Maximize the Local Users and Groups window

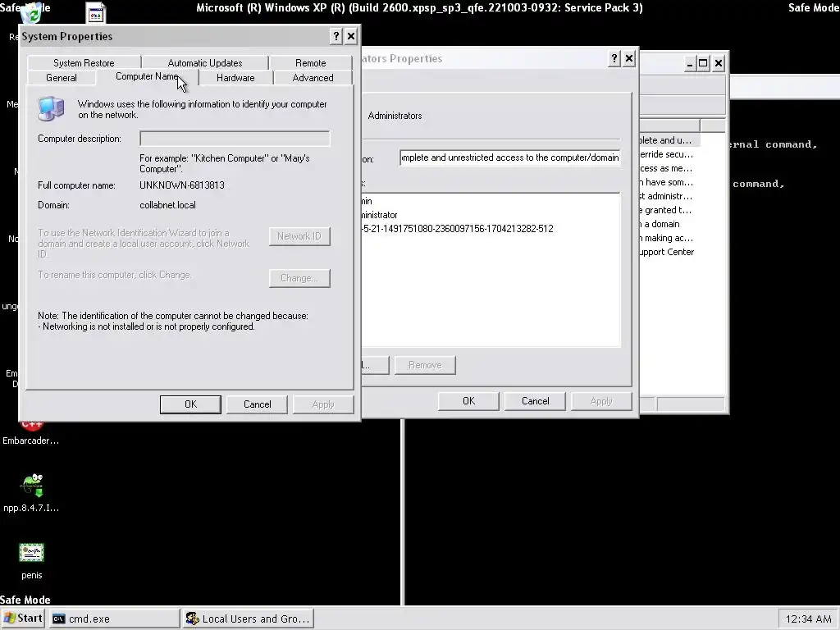pyautogui.click(x=703, y=64)
